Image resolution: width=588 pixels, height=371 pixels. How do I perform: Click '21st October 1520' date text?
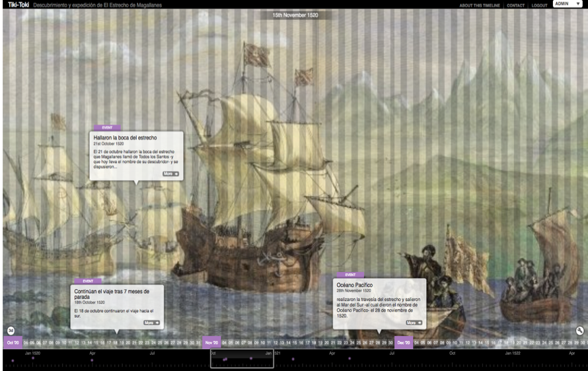[x=108, y=143]
